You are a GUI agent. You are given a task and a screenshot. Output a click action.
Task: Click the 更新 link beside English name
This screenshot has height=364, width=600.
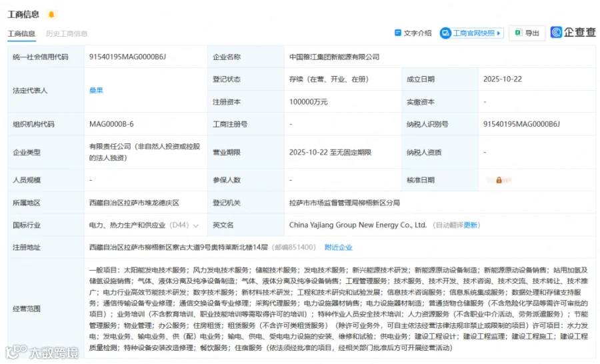click(x=470, y=225)
